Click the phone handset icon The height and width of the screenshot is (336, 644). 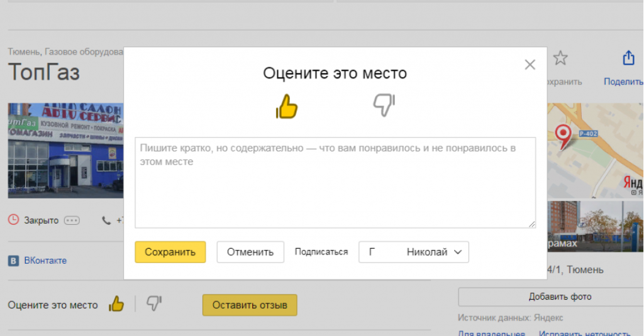[106, 220]
